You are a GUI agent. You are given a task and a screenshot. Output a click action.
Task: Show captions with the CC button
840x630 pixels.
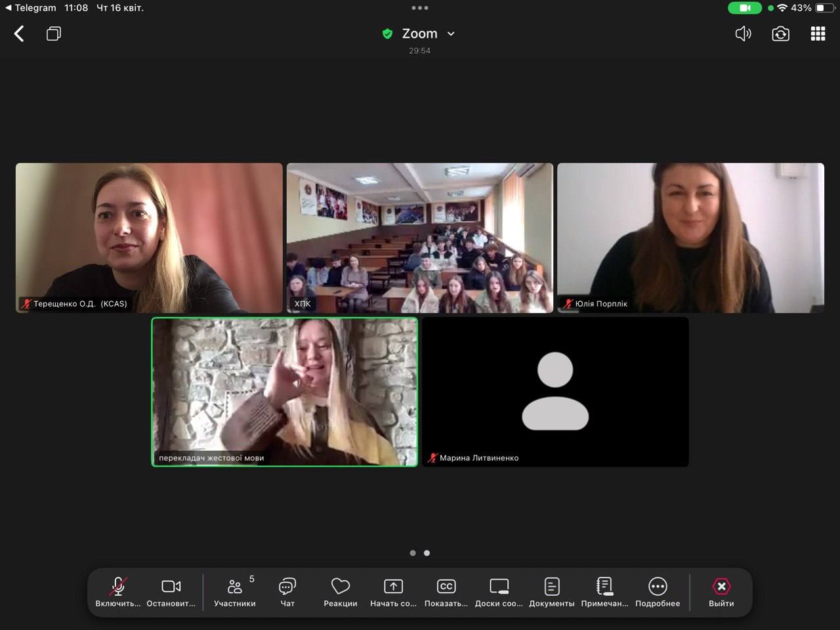[x=446, y=591]
